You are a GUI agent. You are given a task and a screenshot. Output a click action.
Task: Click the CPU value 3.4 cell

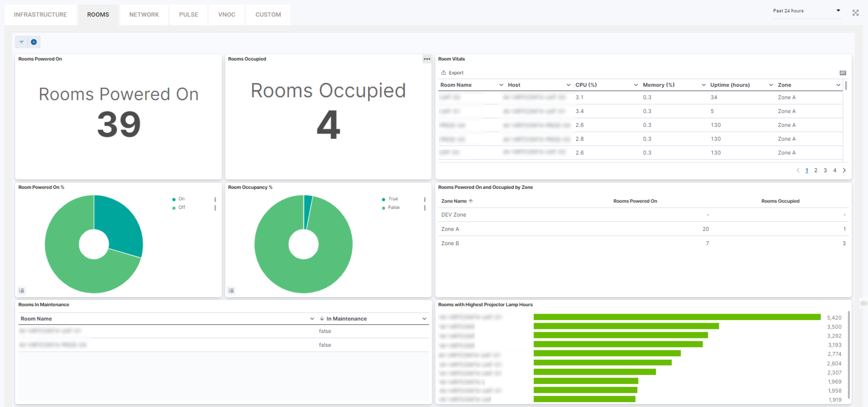click(x=579, y=111)
